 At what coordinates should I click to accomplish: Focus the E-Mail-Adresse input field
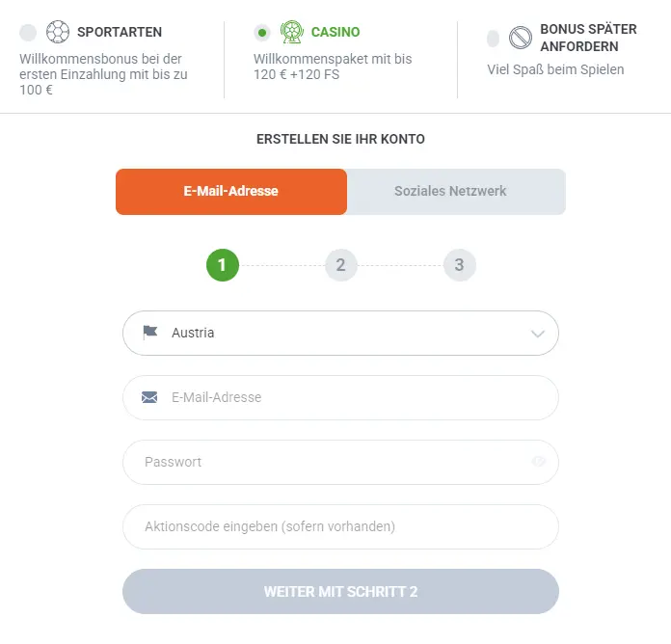347,397
